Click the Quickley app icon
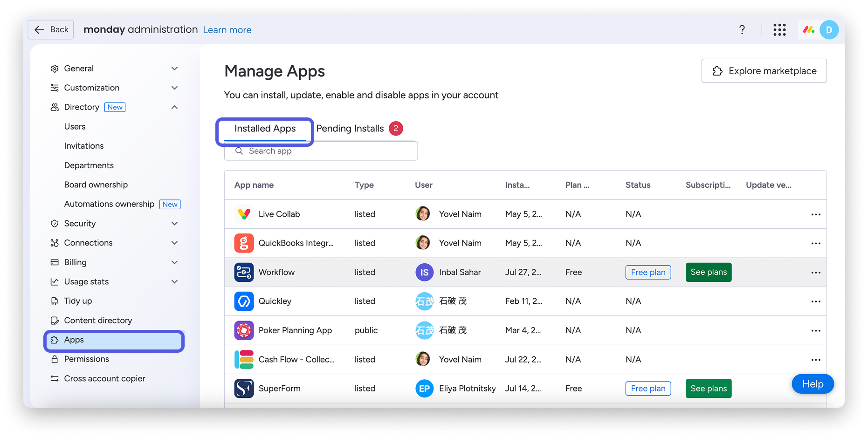 pyautogui.click(x=244, y=301)
